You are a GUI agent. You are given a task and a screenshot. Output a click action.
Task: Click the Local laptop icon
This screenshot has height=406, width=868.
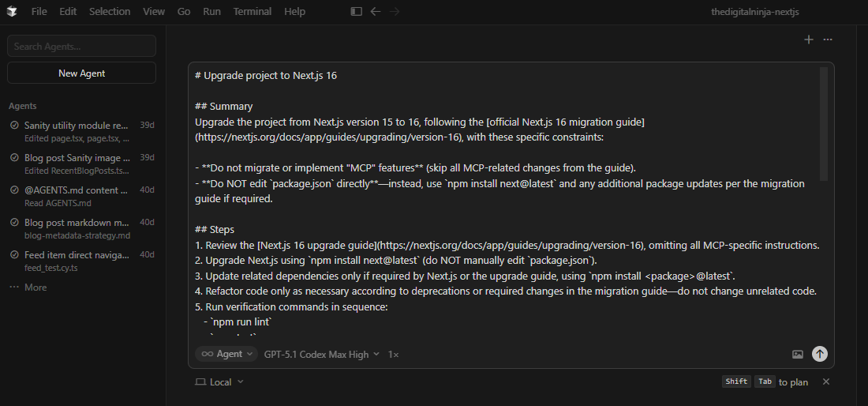200,382
